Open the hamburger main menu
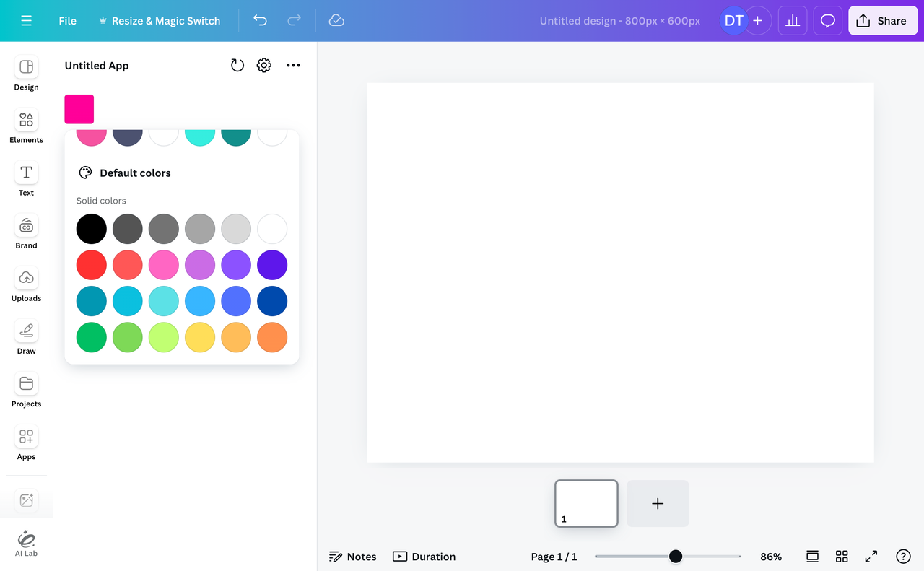 pos(27,21)
